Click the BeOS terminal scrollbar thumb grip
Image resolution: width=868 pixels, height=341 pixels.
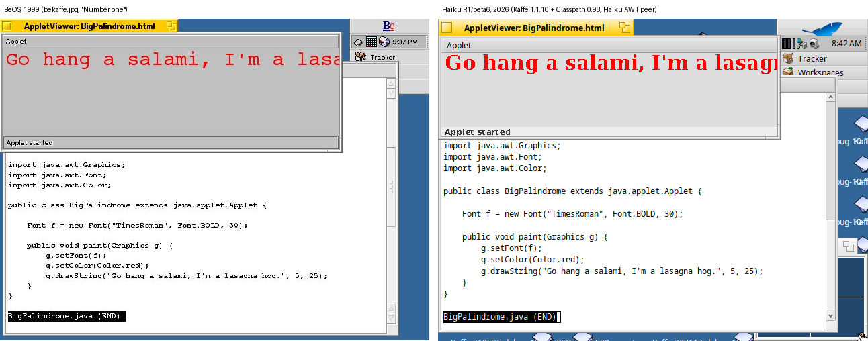[392, 186]
